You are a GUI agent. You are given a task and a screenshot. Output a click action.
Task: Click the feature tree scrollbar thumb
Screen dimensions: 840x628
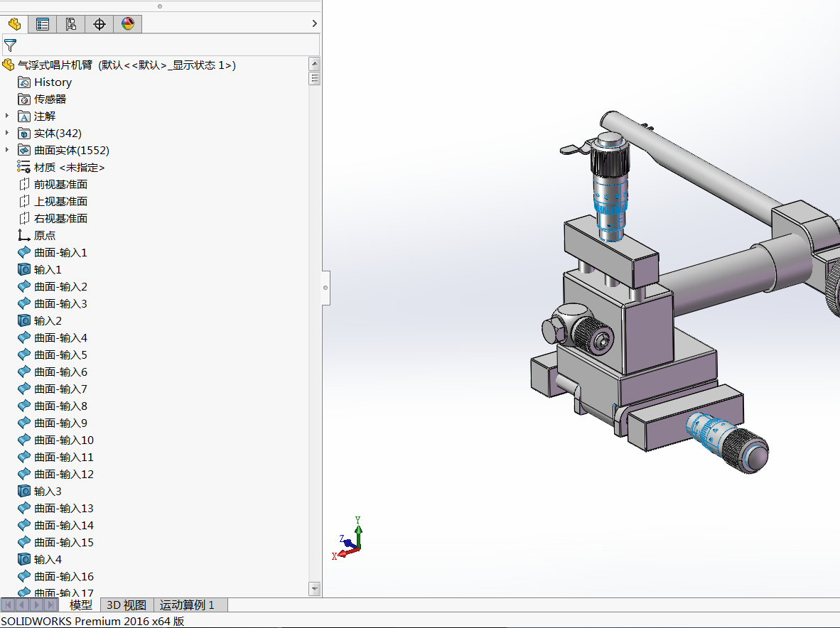tap(315, 79)
